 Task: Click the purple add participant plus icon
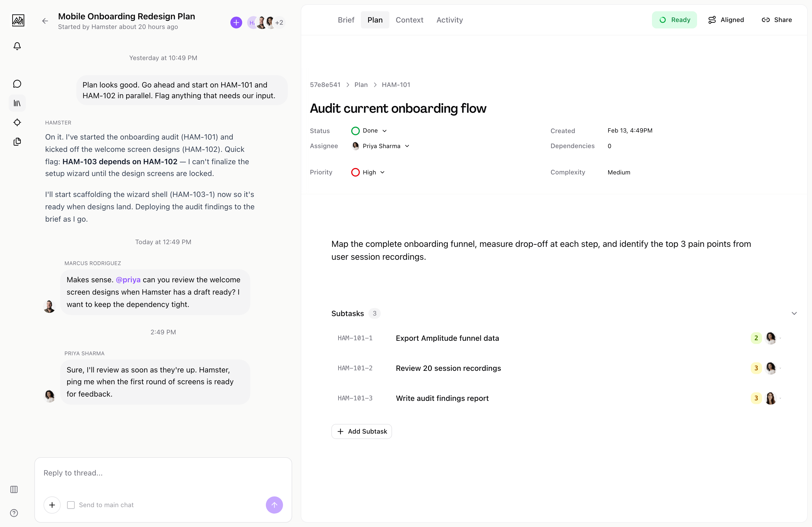point(236,23)
